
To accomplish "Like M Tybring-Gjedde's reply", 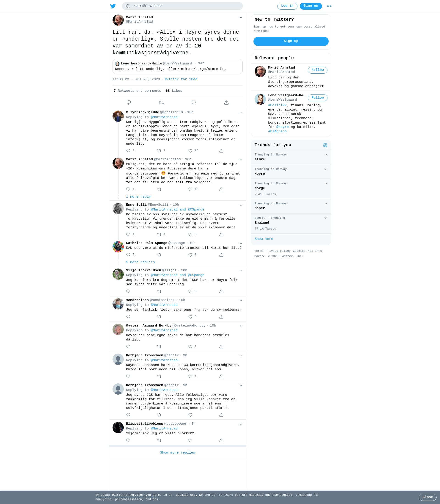I will [190, 151].
